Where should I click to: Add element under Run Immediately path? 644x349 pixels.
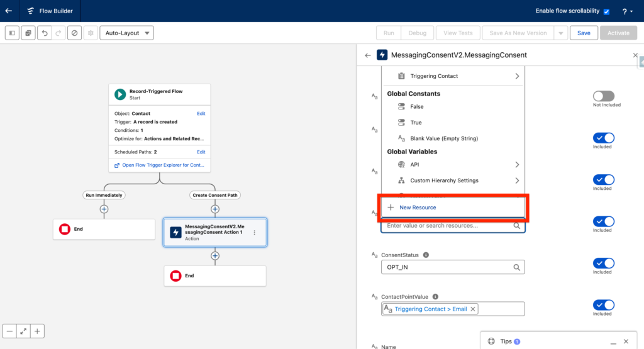[x=104, y=209]
